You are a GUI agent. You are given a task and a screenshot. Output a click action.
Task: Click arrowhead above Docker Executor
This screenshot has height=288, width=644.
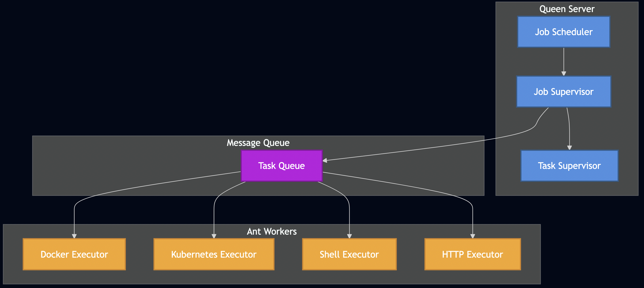pos(74,236)
